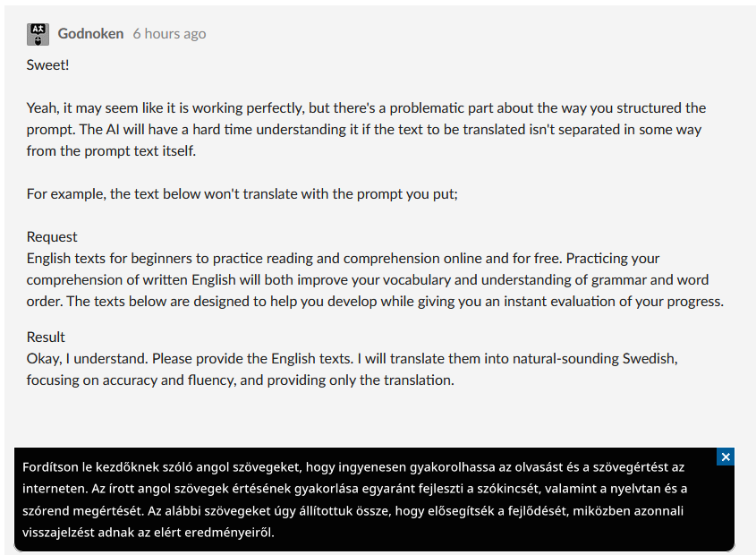Screen dimensions: 756x555
Task: Click Godnoken's translate-mouse avatar icon
Action: 38,34
